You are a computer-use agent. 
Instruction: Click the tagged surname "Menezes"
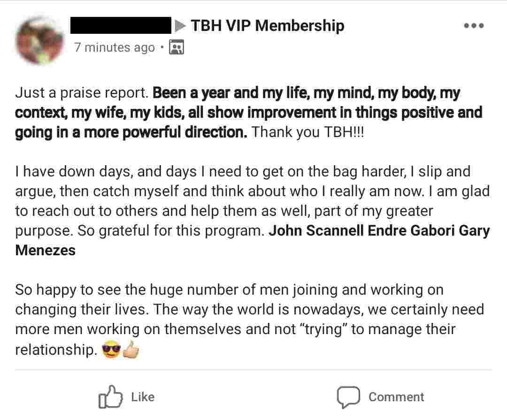pyautogui.click(x=45, y=250)
